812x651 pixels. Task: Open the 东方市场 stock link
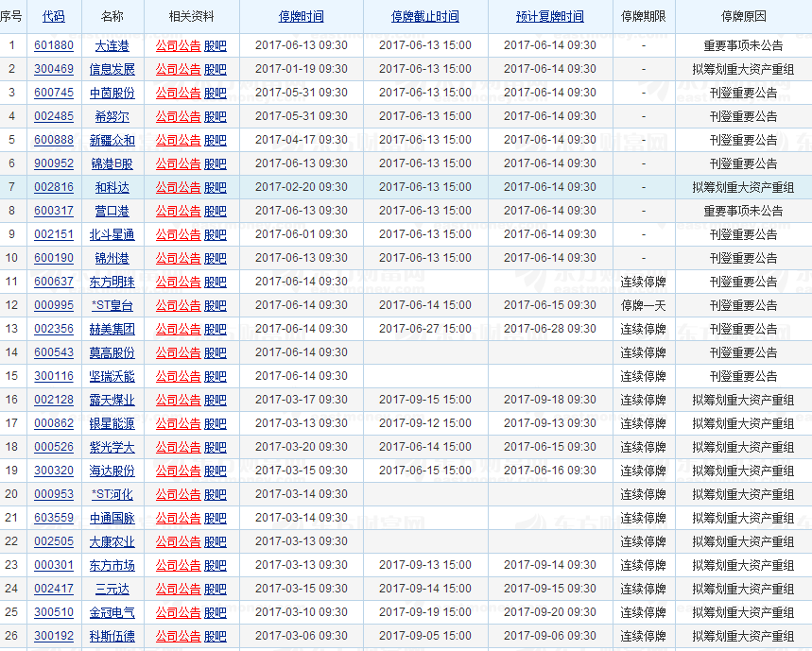click(x=112, y=566)
